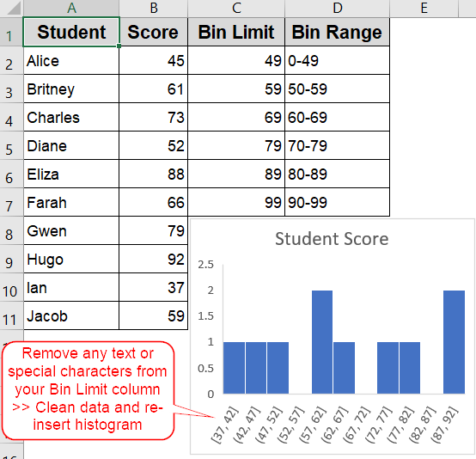Click the Student Score chart title
476x459 pixels.
point(332,239)
